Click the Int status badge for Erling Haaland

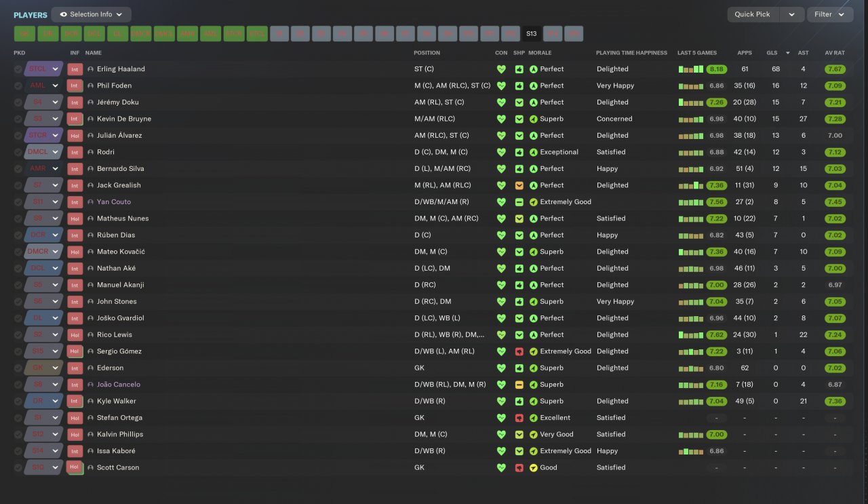pyautogui.click(x=75, y=69)
